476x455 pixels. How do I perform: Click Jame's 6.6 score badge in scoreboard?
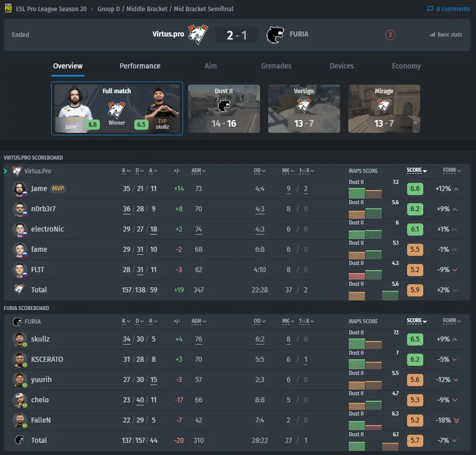click(415, 188)
